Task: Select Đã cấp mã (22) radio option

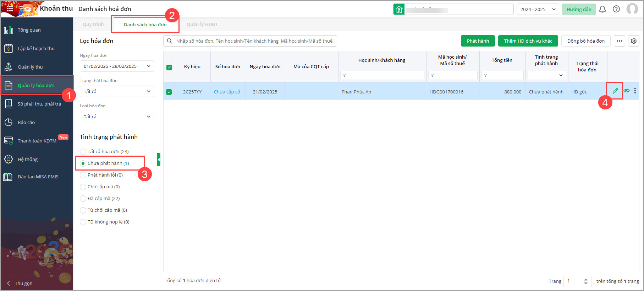Action: click(83, 199)
